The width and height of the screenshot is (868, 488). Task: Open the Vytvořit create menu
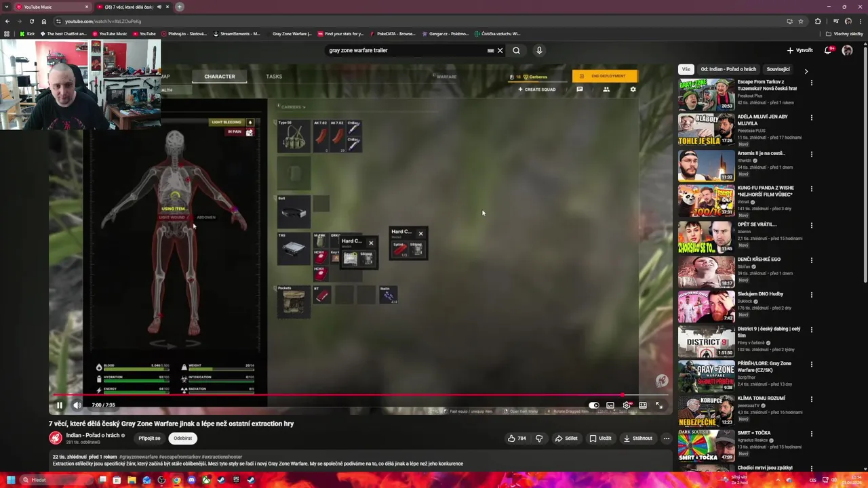pos(800,50)
